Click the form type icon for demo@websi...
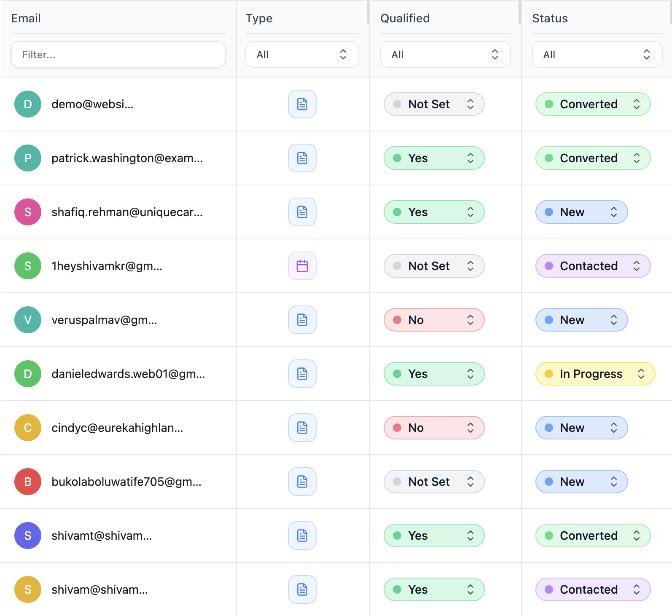Viewport: 672px width, 616px height. [x=302, y=104]
